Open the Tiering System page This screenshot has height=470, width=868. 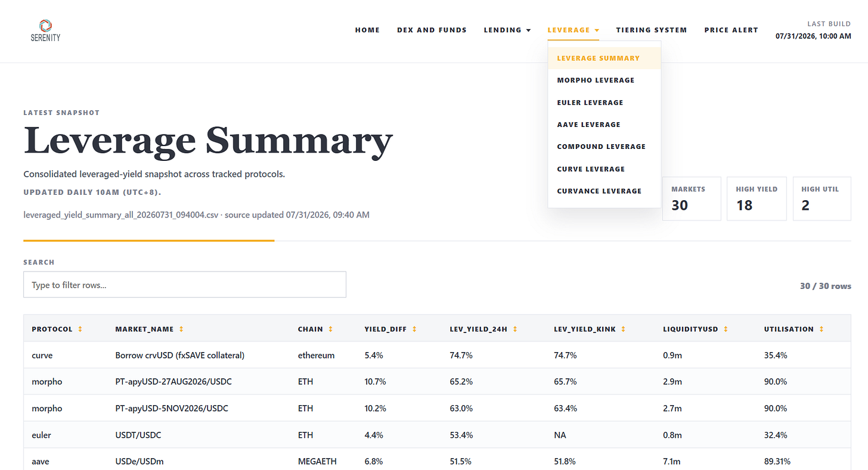(x=652, y=30)
